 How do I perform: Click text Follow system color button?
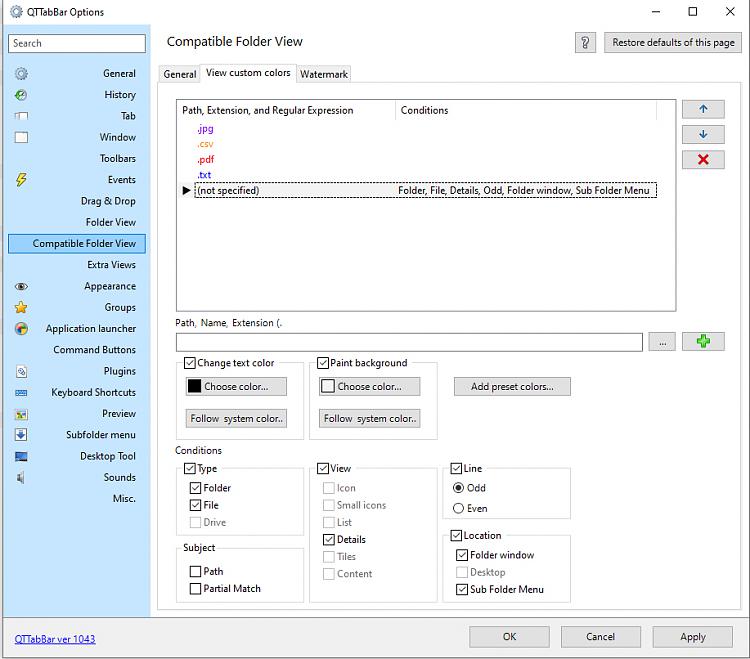click(236, 418)
